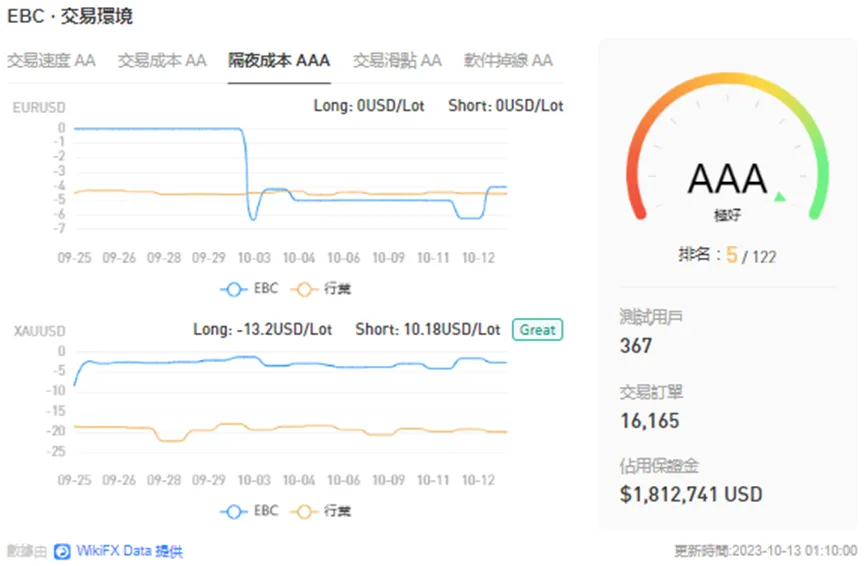
Task: Toggle EBC series in XAUUSD chart legend
Action: point(249,511)
